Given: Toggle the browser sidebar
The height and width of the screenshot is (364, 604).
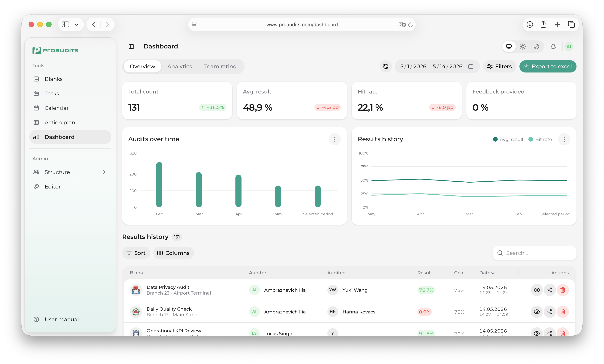Looking at the screenshot, I should point(65,24).
